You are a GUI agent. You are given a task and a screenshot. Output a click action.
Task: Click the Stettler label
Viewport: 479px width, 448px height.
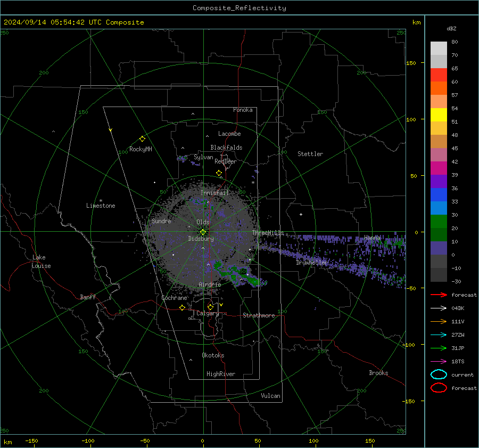[310, 154]
